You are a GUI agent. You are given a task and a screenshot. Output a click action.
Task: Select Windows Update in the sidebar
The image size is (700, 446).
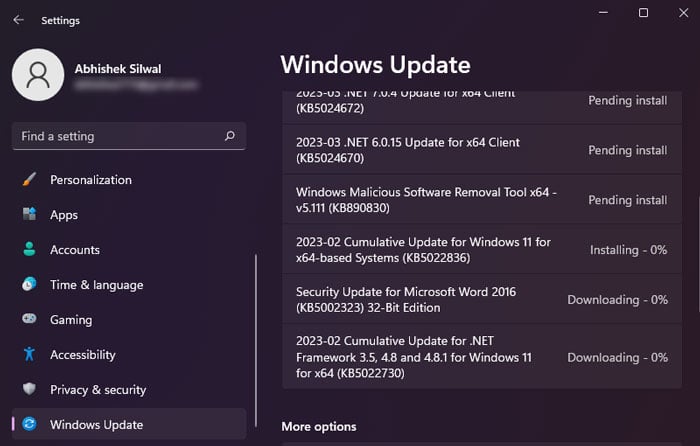[129, 424]
